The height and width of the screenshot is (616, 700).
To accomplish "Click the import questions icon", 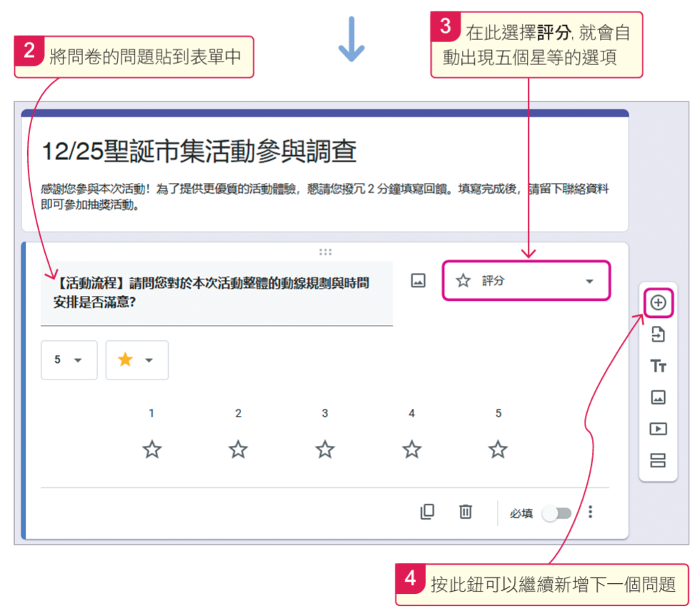I will [x=658, y=334].
